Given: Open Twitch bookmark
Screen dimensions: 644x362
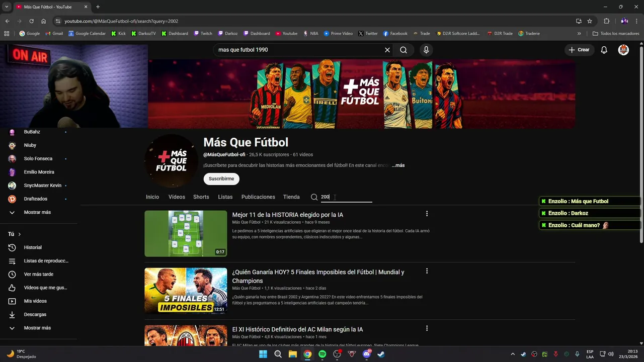Looking at the screenshot, I should [203, 34].
